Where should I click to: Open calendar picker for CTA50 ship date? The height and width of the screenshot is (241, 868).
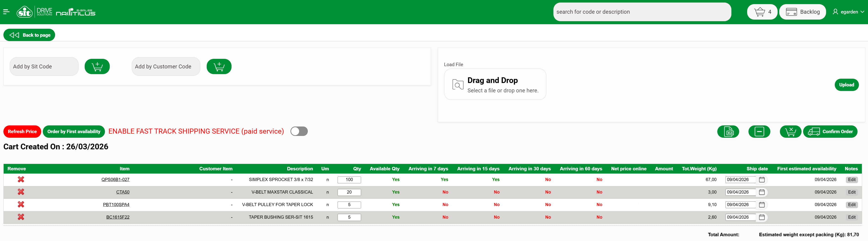(x=761, y=192)
